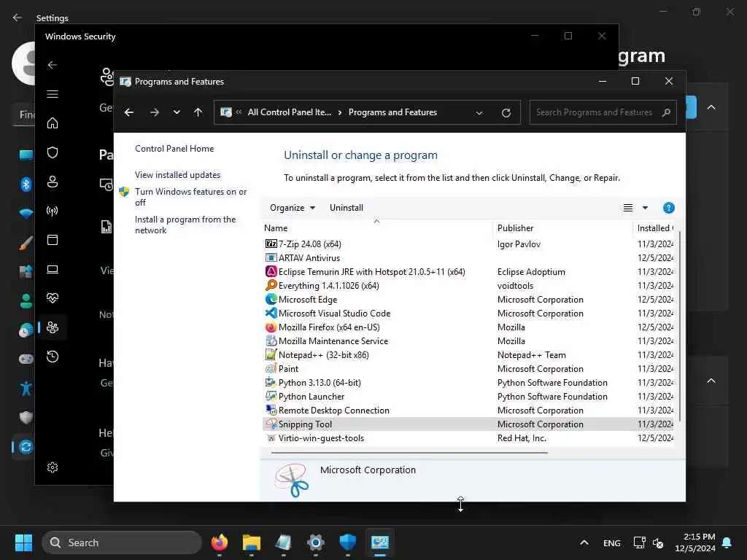Open Account protection in Windows Security

pos(53,182)
